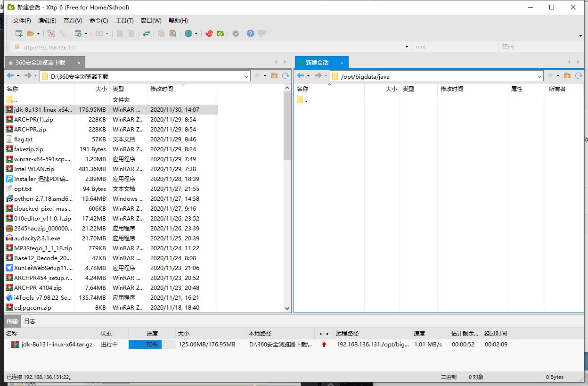Sort local files by 修改时间 column header
This screenshot has width=588, height=386.
pos(162,89)
